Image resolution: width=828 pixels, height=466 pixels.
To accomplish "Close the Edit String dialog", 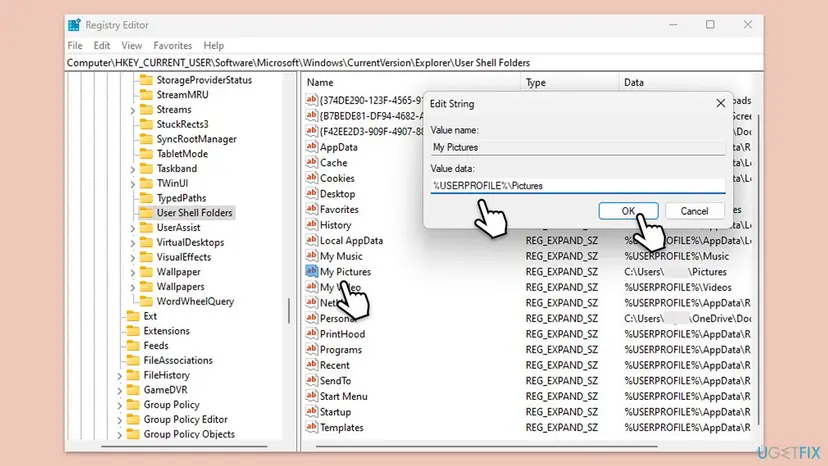I will click(720, 104).
